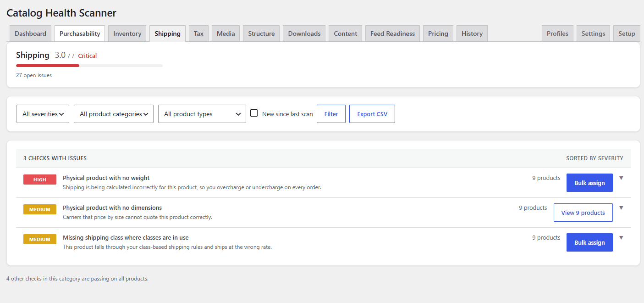Click '4 other checks in this category' note
This screenshot has width=644, height=303.
[77, 279]
